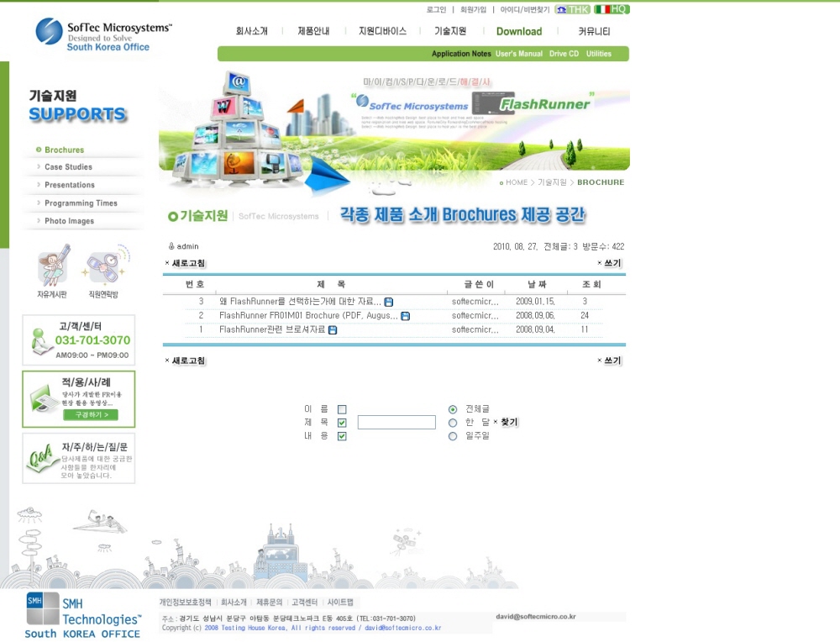840x642 pixels.
Task: Open 사이트맵 footer link
Action: 340,603
